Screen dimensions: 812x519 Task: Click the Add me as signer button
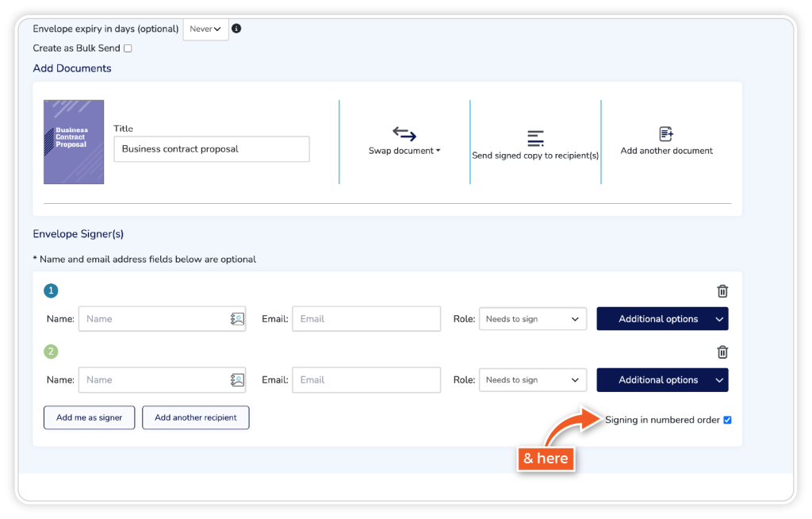click(x=89, y=417)
